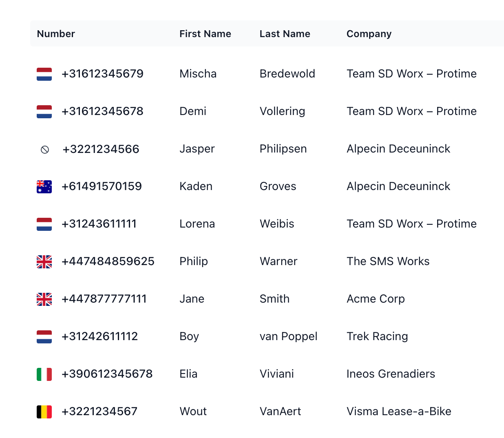The image size is (504, 438).
Task: Click the Netherlands flag for Boy van Poppel
Action: click(x=44, y=337)
